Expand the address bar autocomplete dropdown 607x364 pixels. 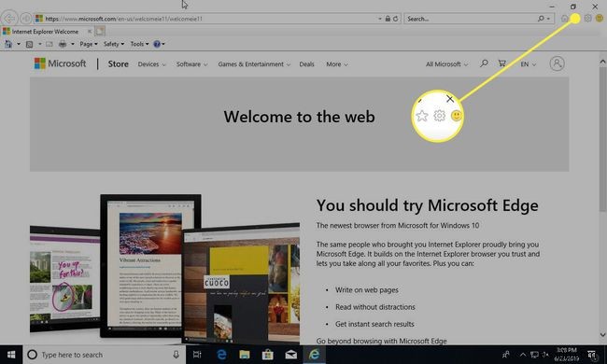pyautogui.click(x=380, y=19)
